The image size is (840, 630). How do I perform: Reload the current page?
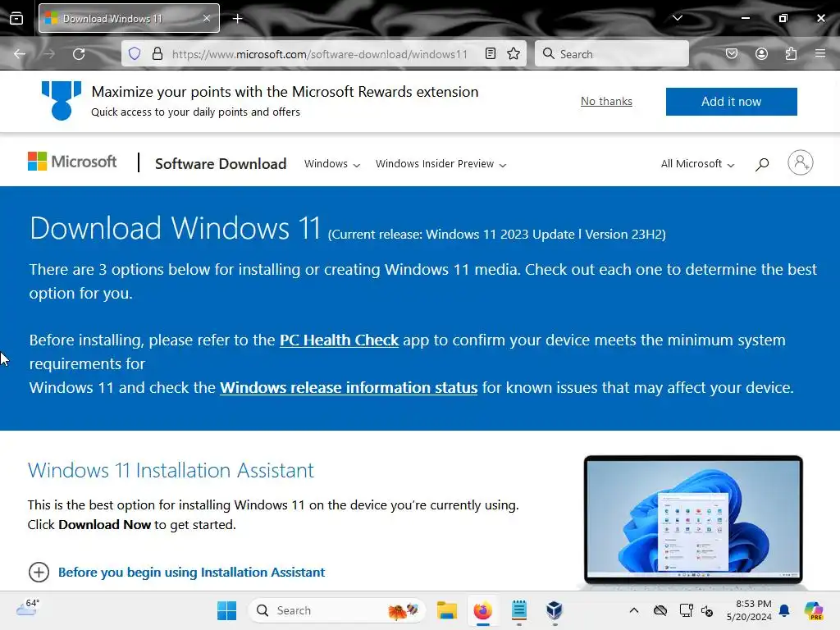[79, 54]
